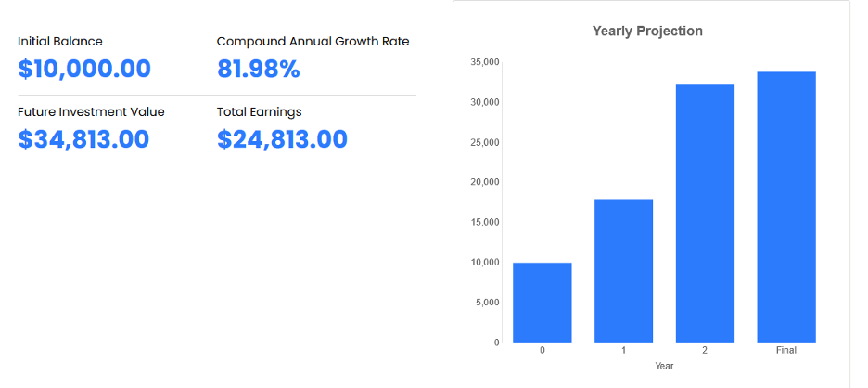Select the $24,813.00 total earnings amount
Viewport: 868px width, 388px height.
(282, 140)
